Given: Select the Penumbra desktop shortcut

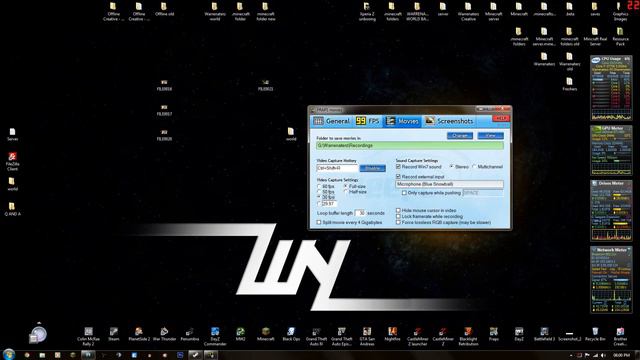Looking at the screenshot, I should coord(189,334).
